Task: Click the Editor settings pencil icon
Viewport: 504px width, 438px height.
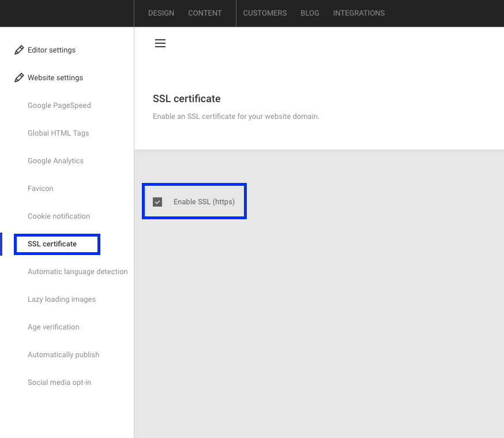Action: pyautogui.click(x=19, y=50)
